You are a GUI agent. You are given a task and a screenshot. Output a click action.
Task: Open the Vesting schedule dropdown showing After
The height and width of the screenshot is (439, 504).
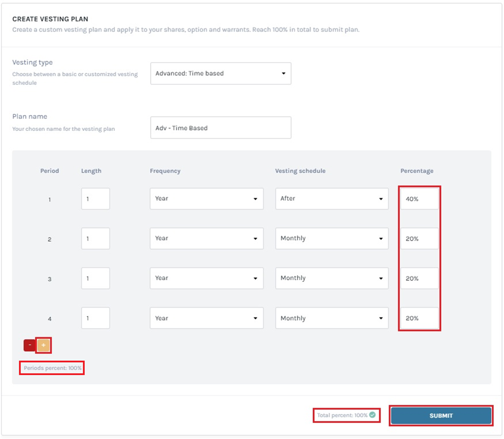tap(331, 198)
